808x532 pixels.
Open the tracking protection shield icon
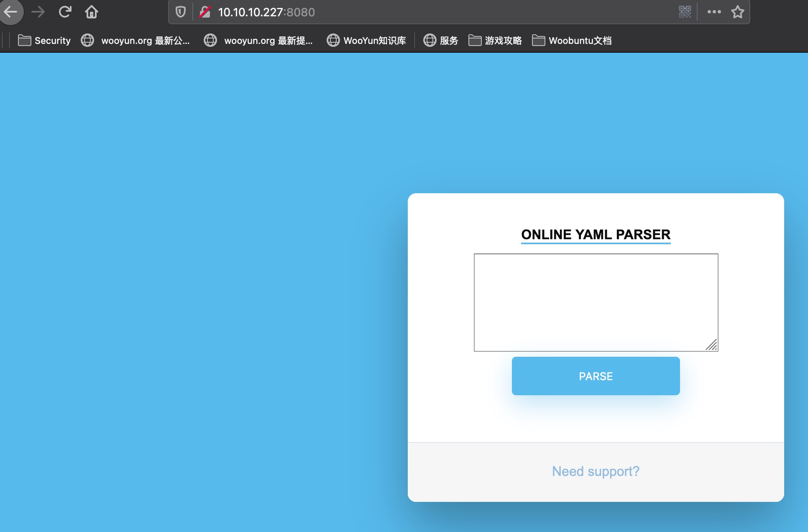point(180,12)
